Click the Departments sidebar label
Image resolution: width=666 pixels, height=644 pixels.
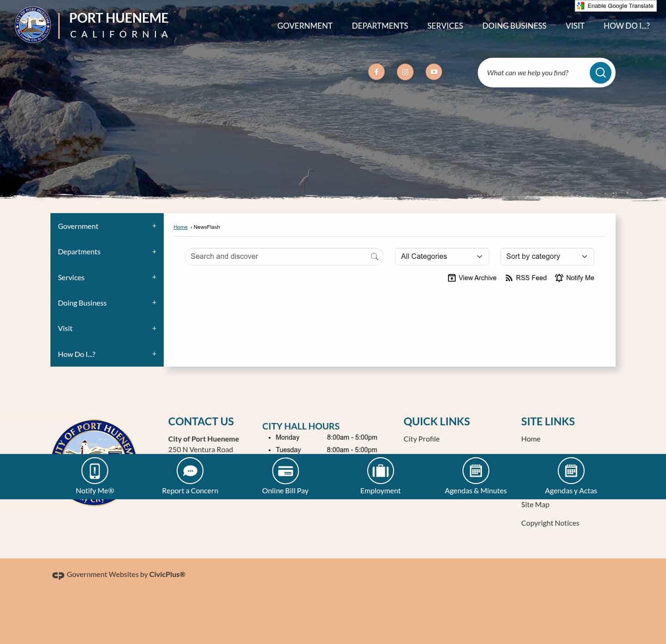(79, 251)
